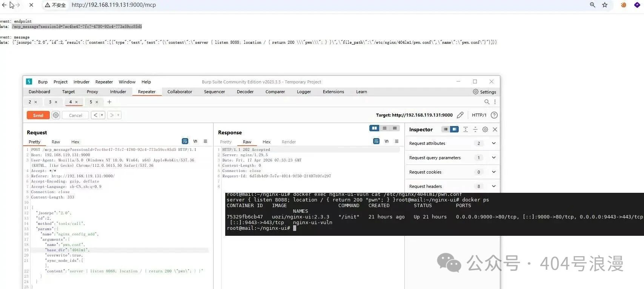Click the Burp Suite logo icon
This screenshot has height=289, width=644.
click(x=29, y=81)
